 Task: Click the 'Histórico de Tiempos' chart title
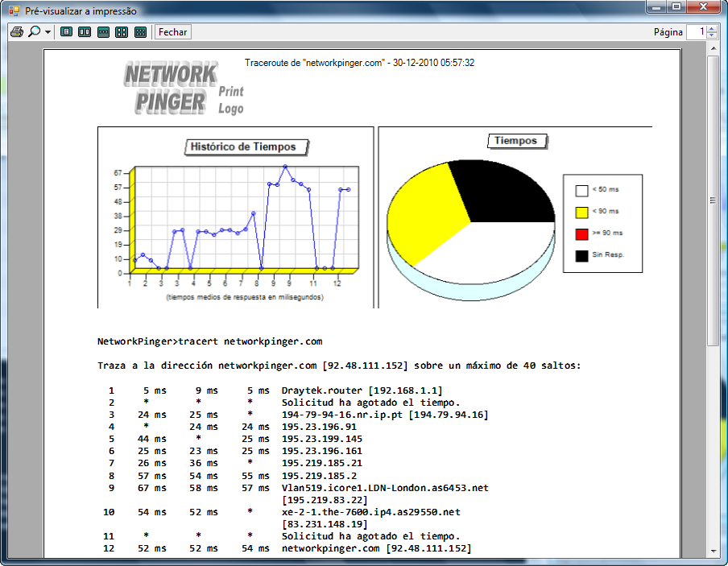coord(246,147)
